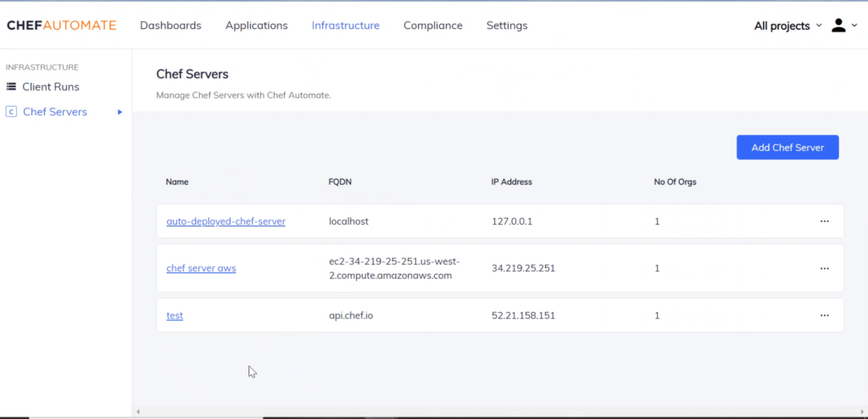Open the chef server aws link
Viewport: 868px width, 419px height.
(x=201, y=268)
